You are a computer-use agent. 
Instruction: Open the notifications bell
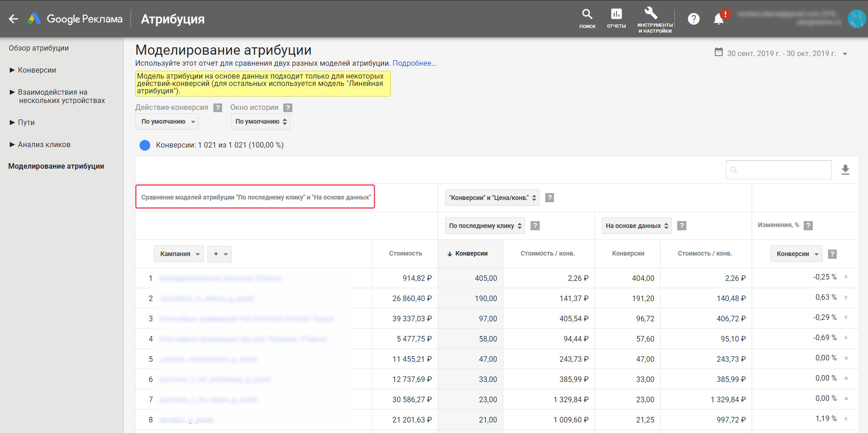(719, 19)
